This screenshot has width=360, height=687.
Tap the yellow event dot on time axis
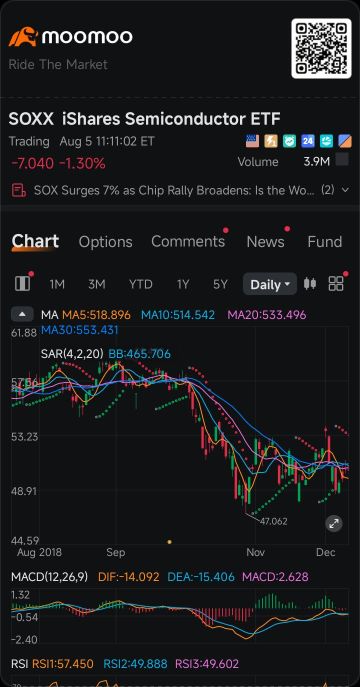click(169, 542)
